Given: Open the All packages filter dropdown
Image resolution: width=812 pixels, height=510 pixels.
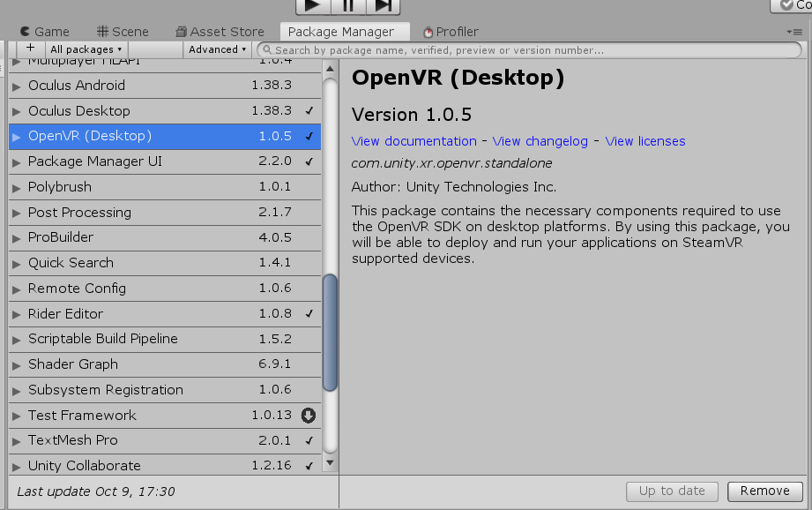Looking at the screenshot, I should point(86,49).
